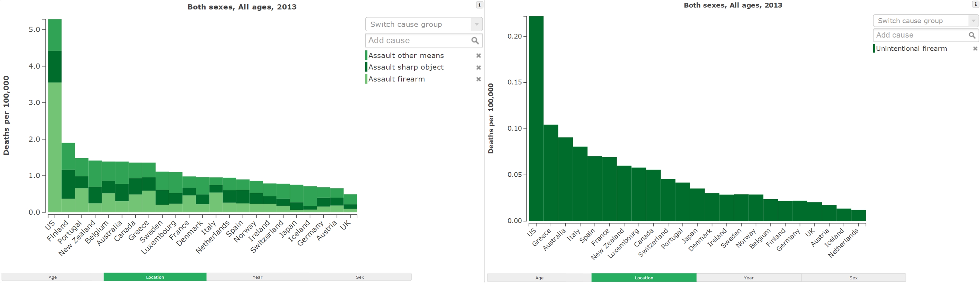The width and height of the screenshot is (980, 283).
Task: Focus left chart Add cause input
Action: click(x=424, y=40)
